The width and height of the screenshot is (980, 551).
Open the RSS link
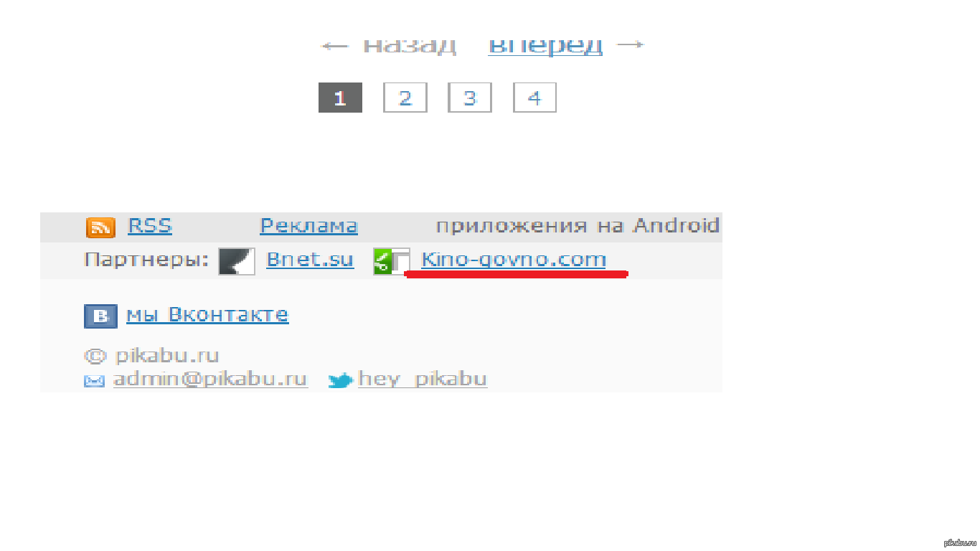pos(150,226)
